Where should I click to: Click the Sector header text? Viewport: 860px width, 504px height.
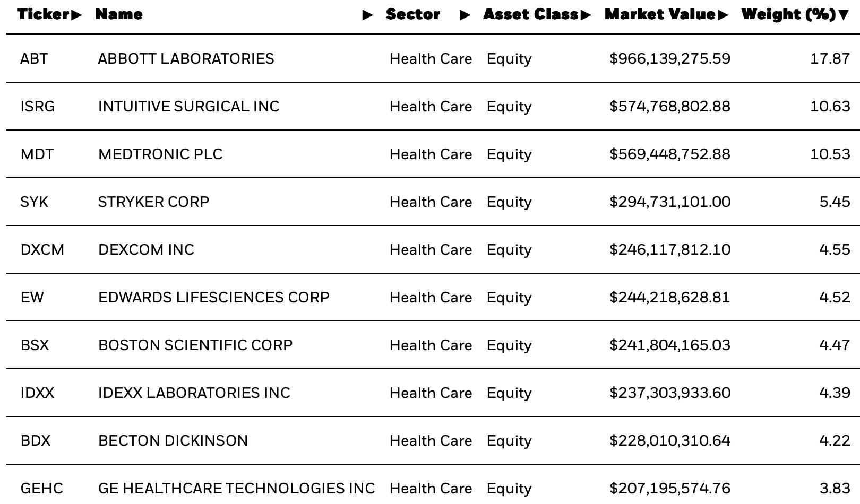(x=413, y=14)
